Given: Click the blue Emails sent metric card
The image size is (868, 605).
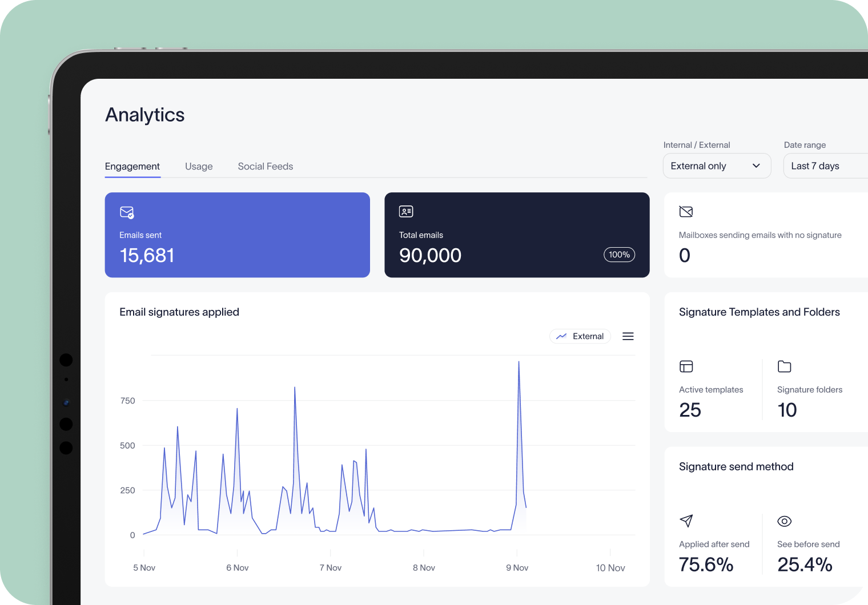Looking at the screenshot, I should coord(237,235).
